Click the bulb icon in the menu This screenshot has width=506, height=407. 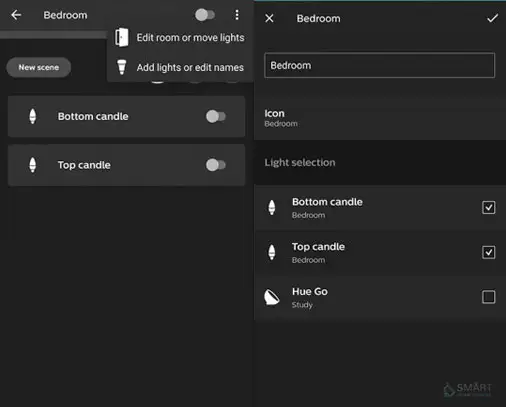click(x=122, y=67)
